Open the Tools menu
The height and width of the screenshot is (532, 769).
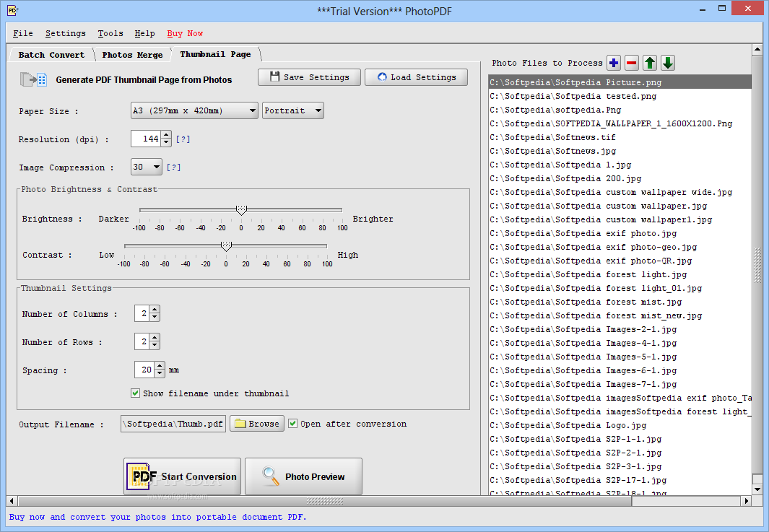[x=110, y=33]
